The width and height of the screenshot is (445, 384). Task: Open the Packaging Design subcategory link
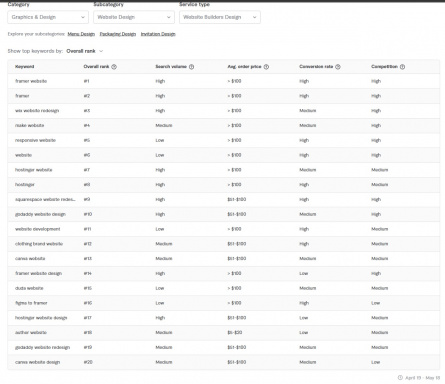click(x=118, y=34)
